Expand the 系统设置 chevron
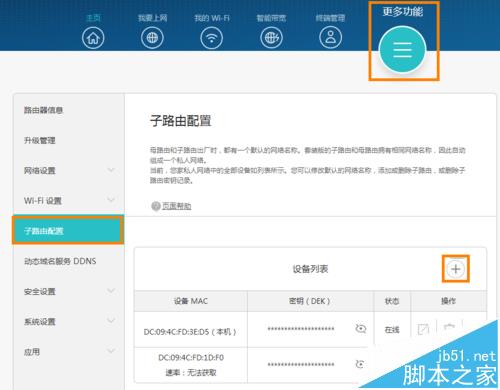The height and width of the screenshot is (390, 500). (111, 321)
